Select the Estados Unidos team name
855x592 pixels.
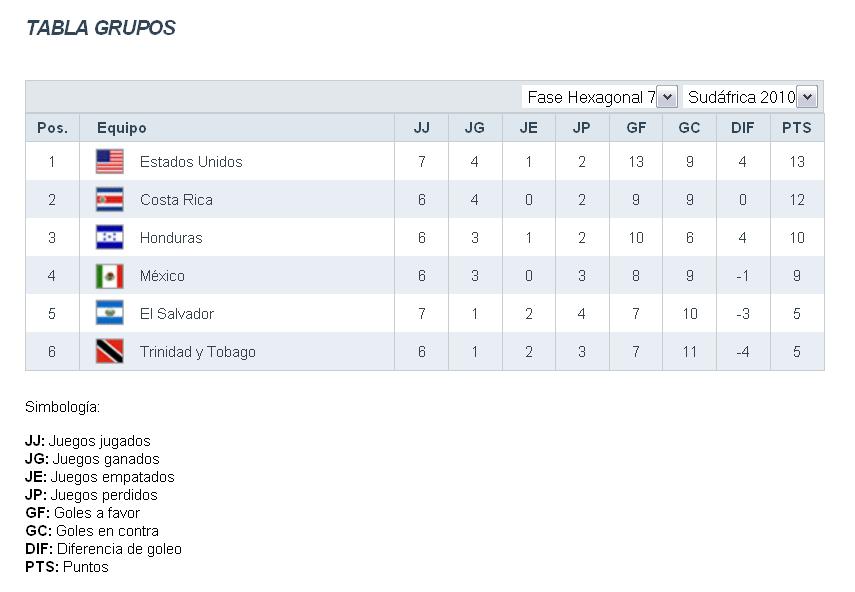tap(191, 162)
